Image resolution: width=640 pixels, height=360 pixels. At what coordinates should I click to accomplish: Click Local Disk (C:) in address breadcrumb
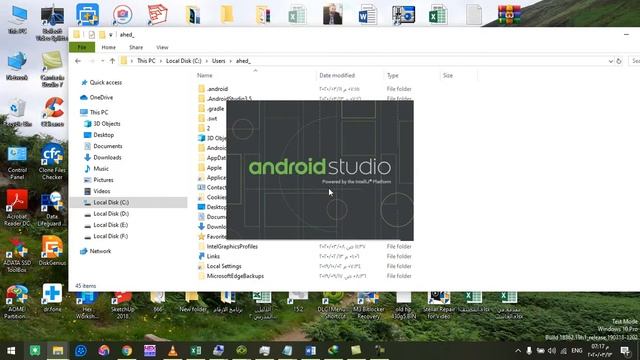click(x=184, y=61)
